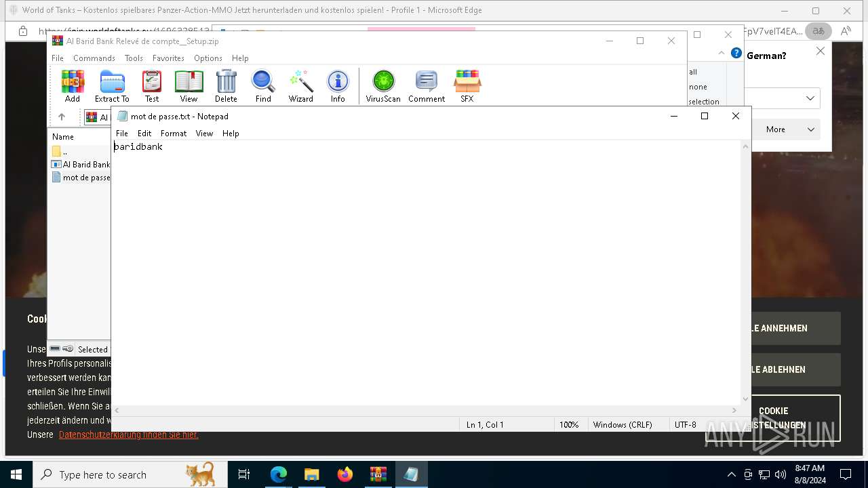Open WinRAR File menu
Image resolution: width=868 pixels, height=488 pixels.
coord(58,58)
